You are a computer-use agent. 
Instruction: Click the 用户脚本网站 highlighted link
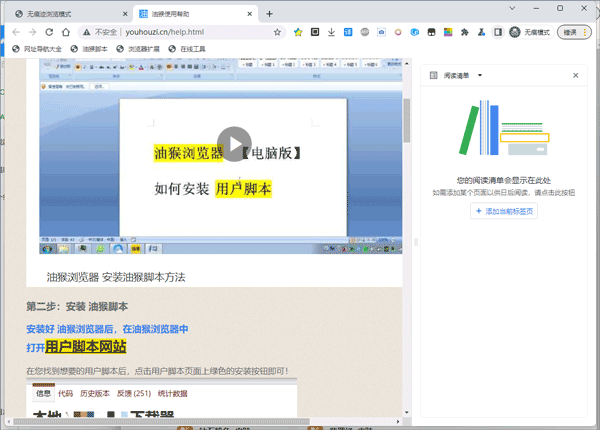[86, 347]
